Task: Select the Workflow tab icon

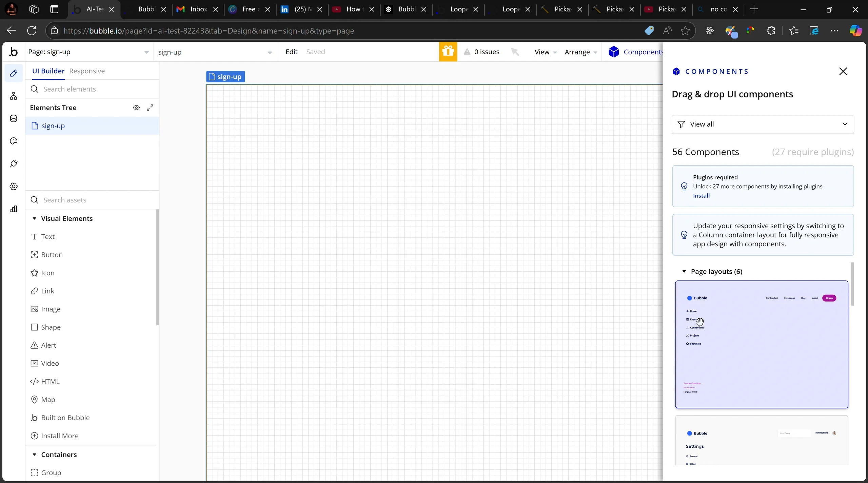Action: [x=14, y=95]
